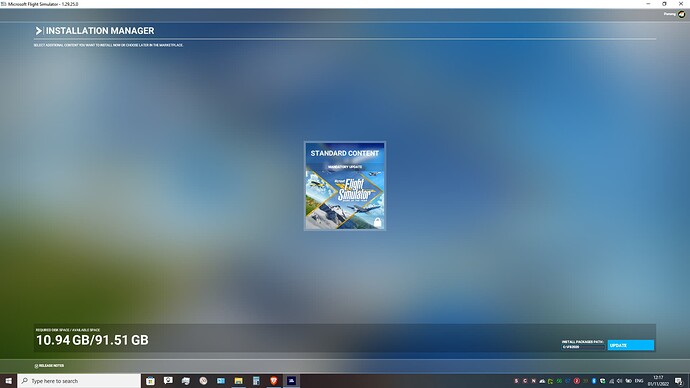
Task: Open the volume tray icon
Action: pos(620,381)
